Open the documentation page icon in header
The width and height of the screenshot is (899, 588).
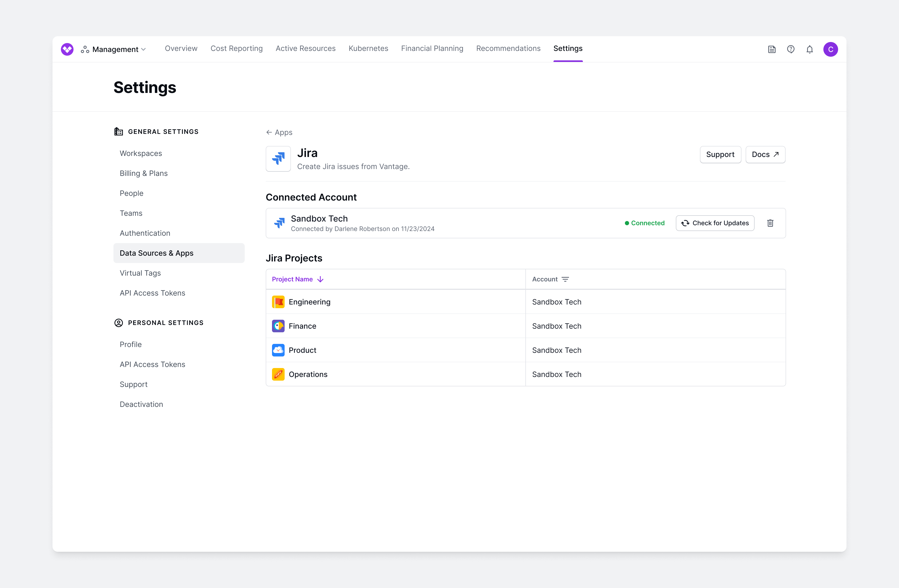pyautogui.click(x=772, y=49)
